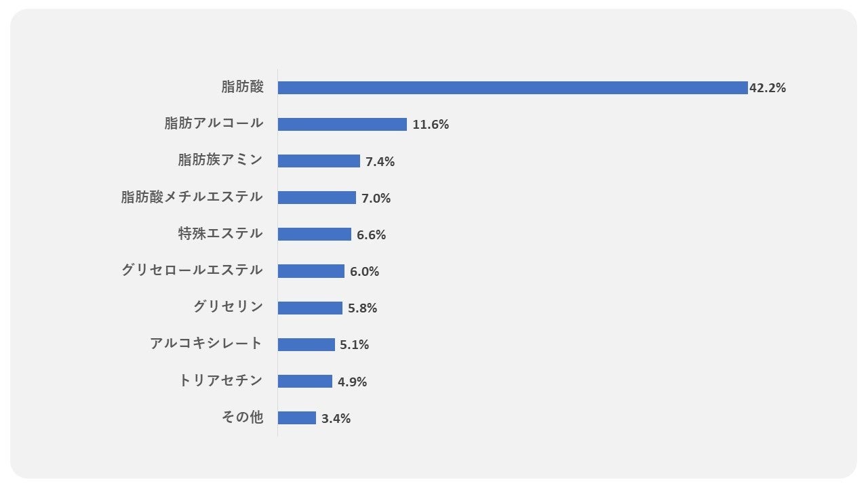Select the 5.8% value label

pos(363,308)
